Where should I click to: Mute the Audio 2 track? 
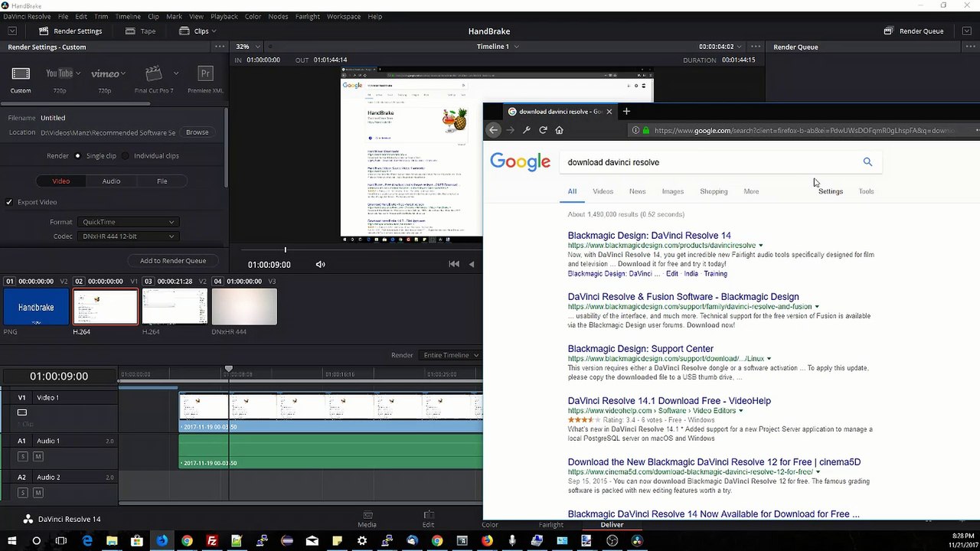[x=38, y=492]
